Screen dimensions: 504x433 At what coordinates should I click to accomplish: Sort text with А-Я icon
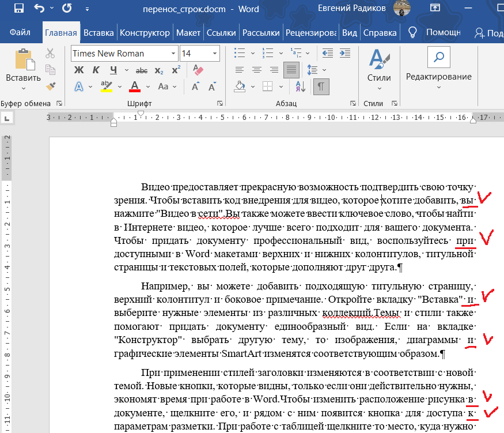pyautogui.click(x=300, y=86)
